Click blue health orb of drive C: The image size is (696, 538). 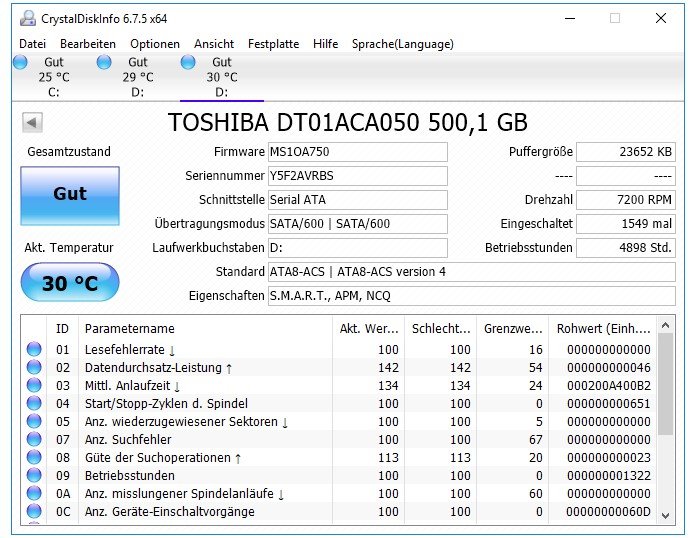tap(20, 62)
